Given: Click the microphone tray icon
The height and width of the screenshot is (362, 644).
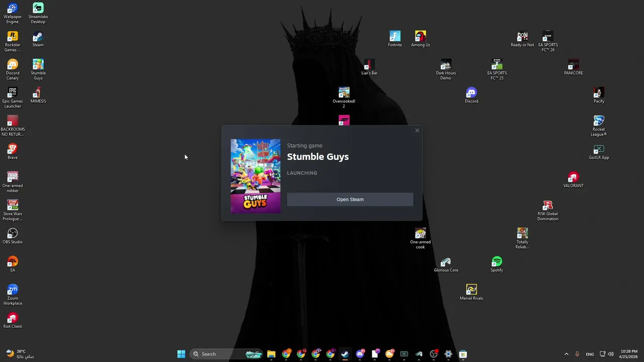Looking at the screenshot, I should tap(577, 354).
